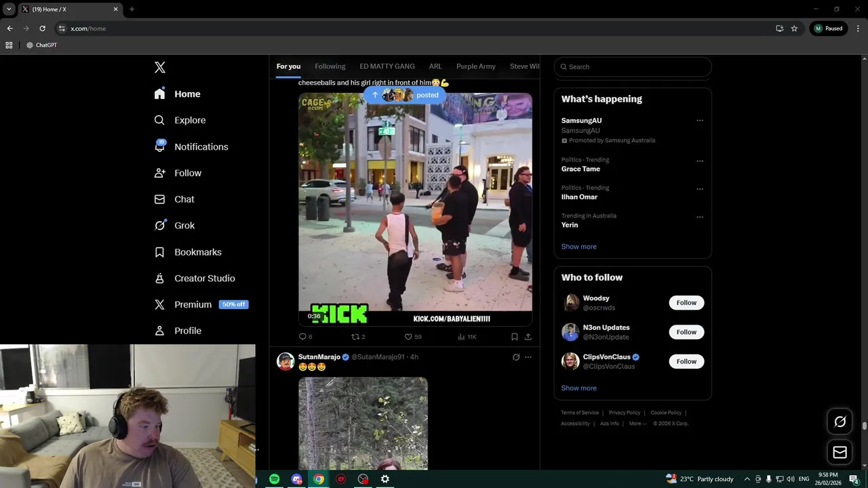Click Show more under What's happening

(x=579, y=247)
